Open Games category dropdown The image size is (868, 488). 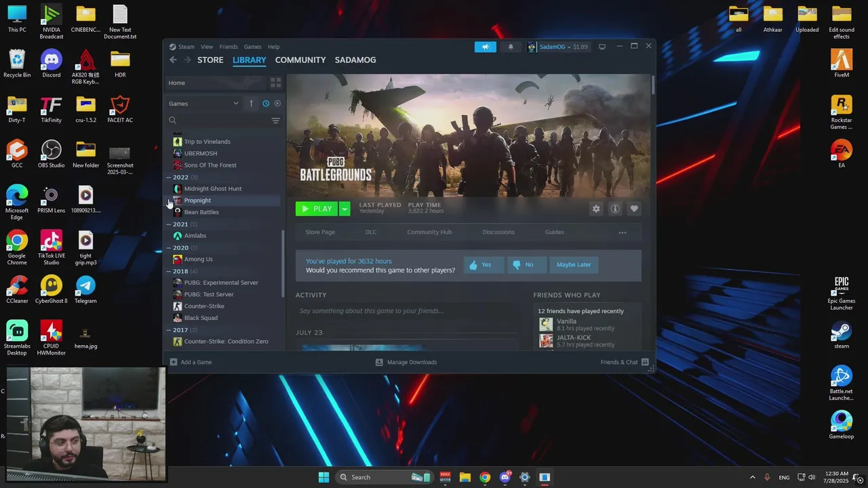tap(203, 104)
